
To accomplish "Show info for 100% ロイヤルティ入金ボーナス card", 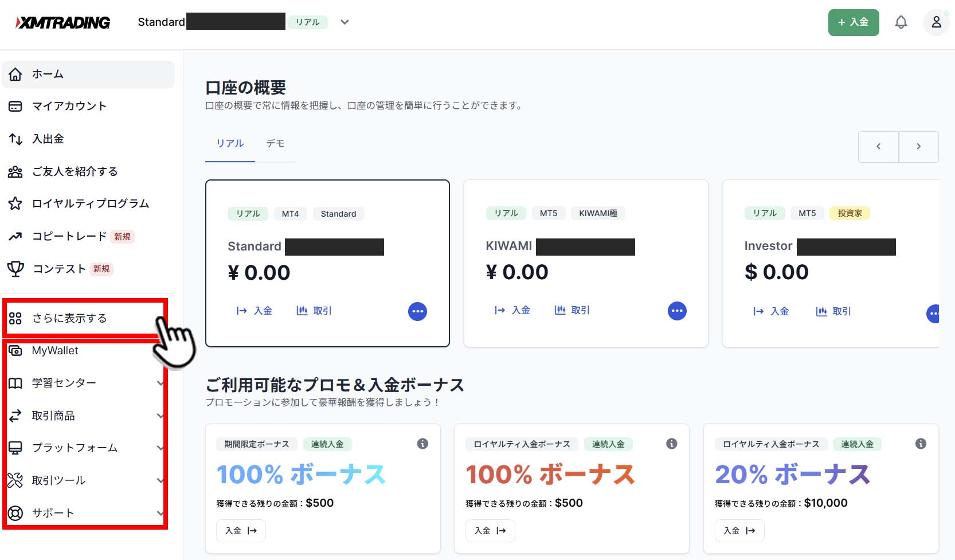I will coord(672,444).
